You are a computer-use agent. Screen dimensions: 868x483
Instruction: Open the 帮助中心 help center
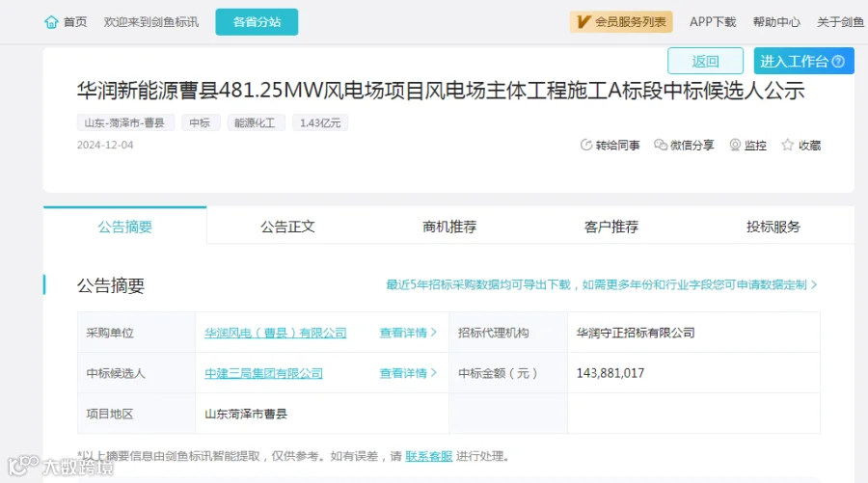click(x=776, y=22)
